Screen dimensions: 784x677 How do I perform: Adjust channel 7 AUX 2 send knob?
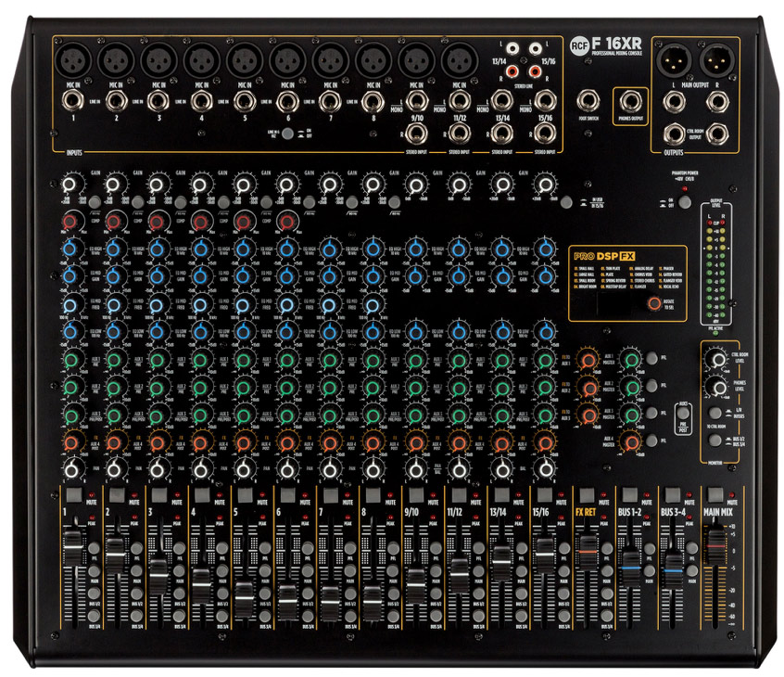[330, 388]
